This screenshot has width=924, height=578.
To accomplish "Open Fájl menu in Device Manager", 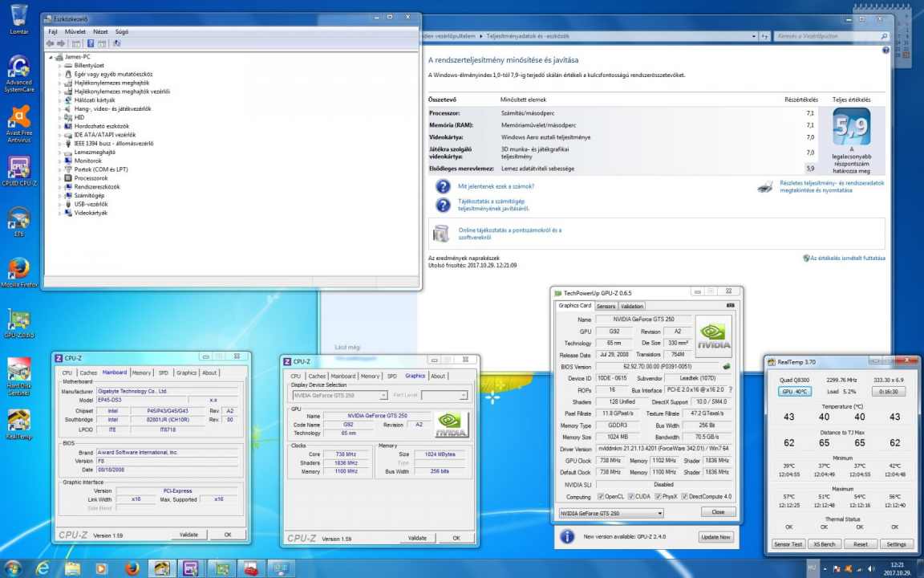I will point(53,32).
